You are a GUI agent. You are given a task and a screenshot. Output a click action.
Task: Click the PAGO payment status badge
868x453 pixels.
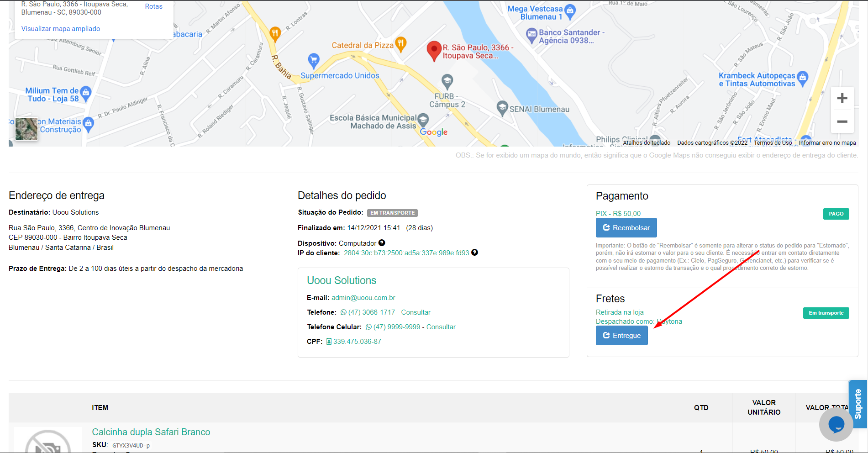836,214
